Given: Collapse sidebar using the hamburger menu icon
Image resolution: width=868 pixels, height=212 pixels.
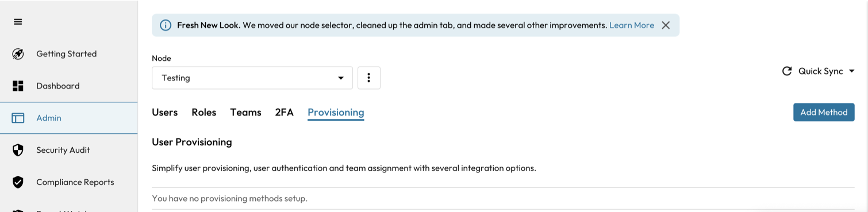Looking at the screenshot, I should tap(18, 22).
